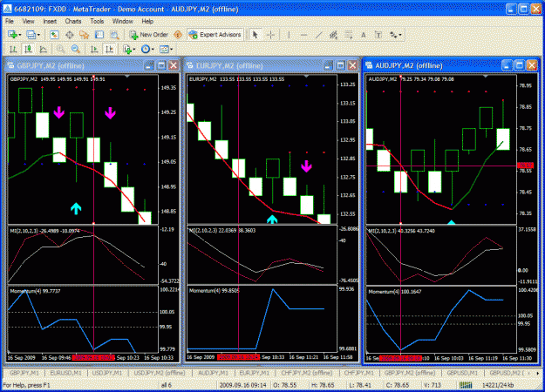Open the Window menu

pyautogui.click(x=122, y=21)
